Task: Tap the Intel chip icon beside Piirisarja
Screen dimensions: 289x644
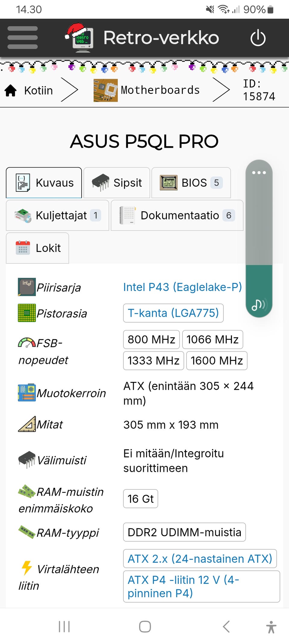Action: coord(27,287)
